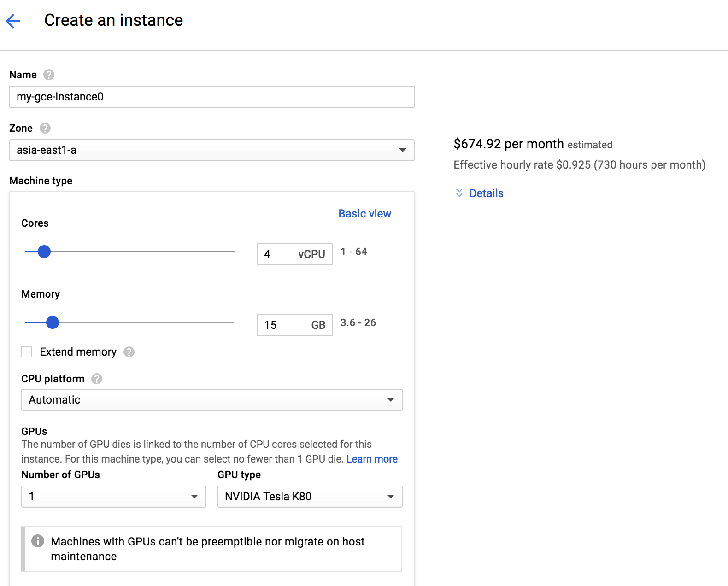Viewport: 728px width, 586px height.
Task: Click the Memory slider handle
Action: (x=53, y=322)
